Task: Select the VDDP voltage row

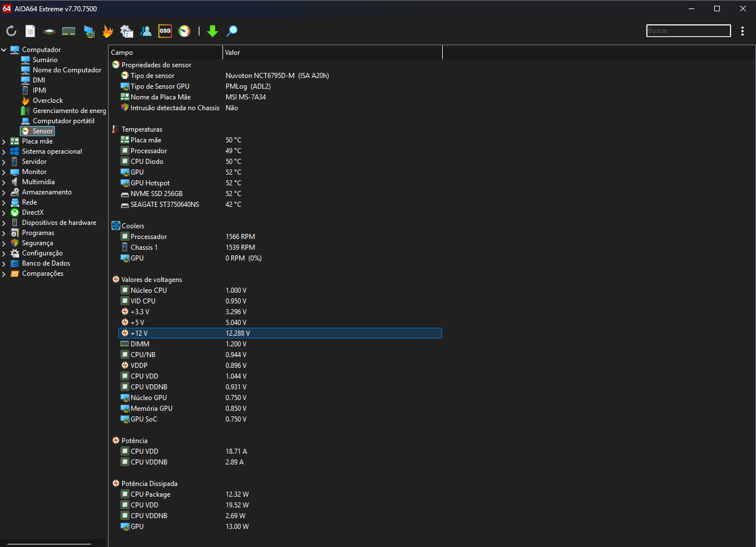Action: (x=280, y=366)
